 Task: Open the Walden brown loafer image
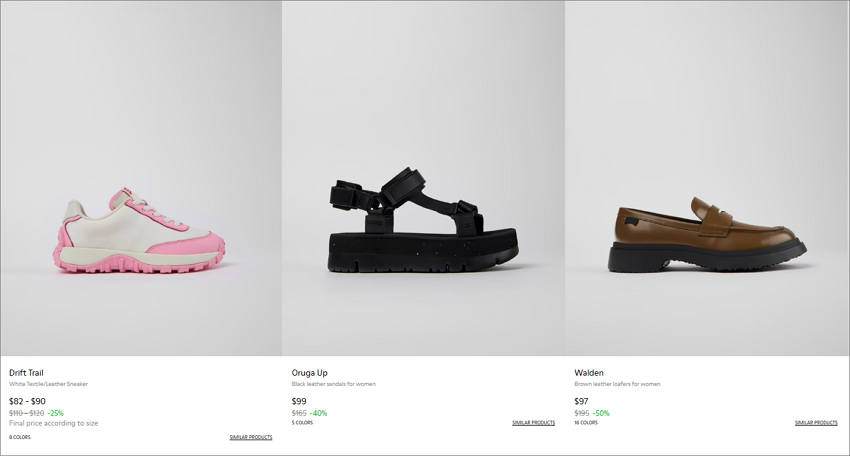(x=707, y=178)
